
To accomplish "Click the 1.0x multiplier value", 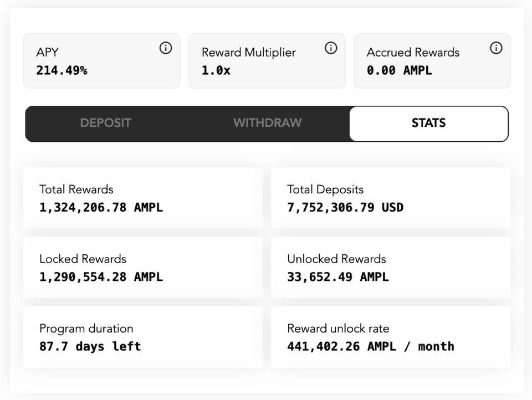I will click(216, 70).
